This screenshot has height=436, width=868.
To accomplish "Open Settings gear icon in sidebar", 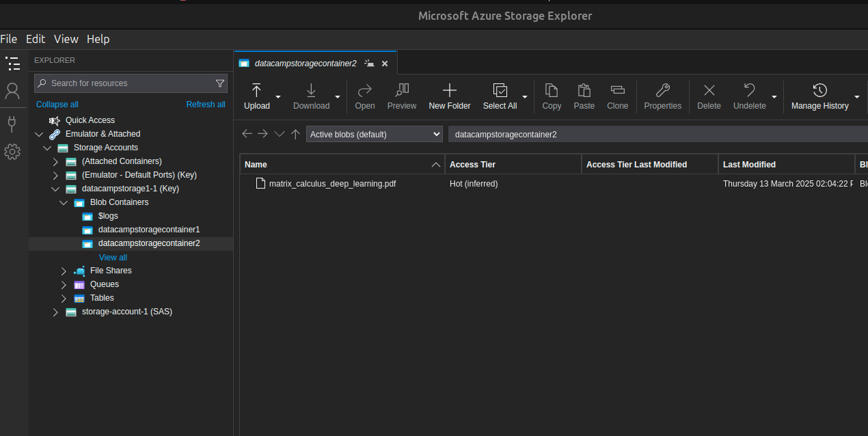I will click(12, 152).
